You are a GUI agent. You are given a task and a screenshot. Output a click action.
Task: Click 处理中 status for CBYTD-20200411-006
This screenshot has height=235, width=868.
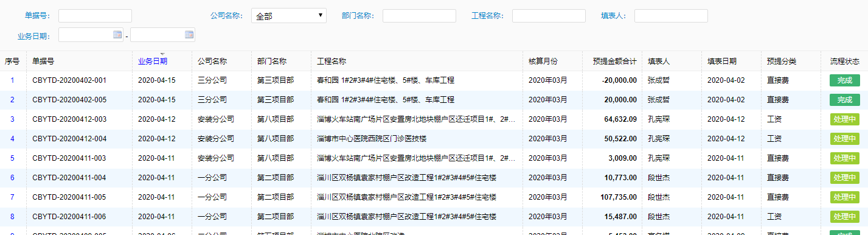845,217
